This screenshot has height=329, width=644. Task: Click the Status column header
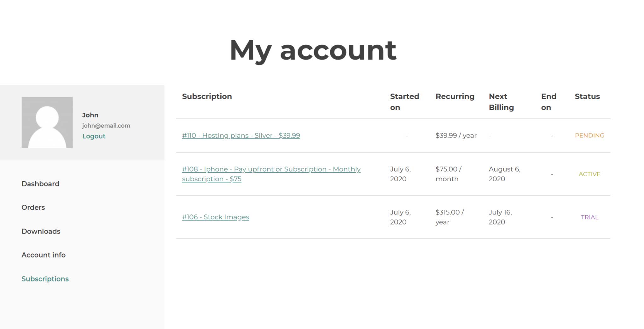587,96
